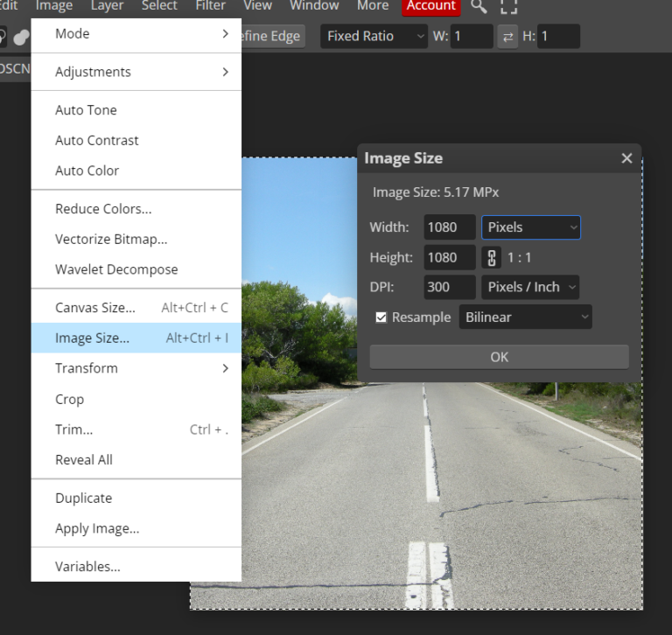Open the Fixed Ratio selection mode dropdown
This screenshot has height=635, width=672.
pos(374,37)
